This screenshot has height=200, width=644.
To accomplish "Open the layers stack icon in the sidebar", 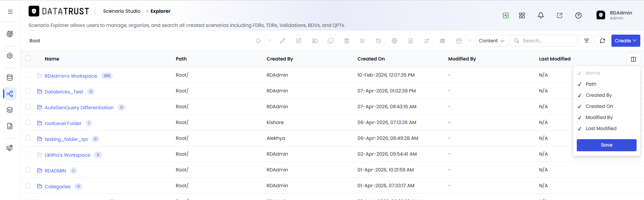I will pos(10,110).
